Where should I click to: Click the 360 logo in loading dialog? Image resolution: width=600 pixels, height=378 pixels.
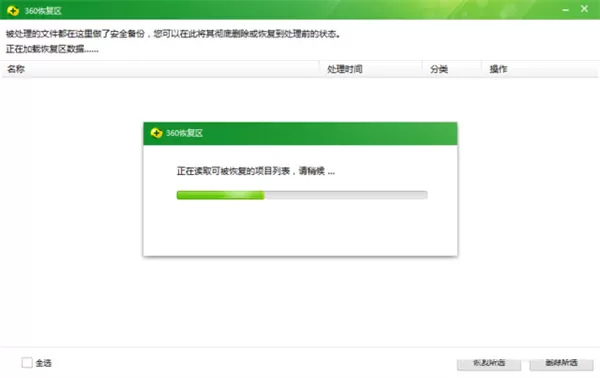(x=156, y=133)
